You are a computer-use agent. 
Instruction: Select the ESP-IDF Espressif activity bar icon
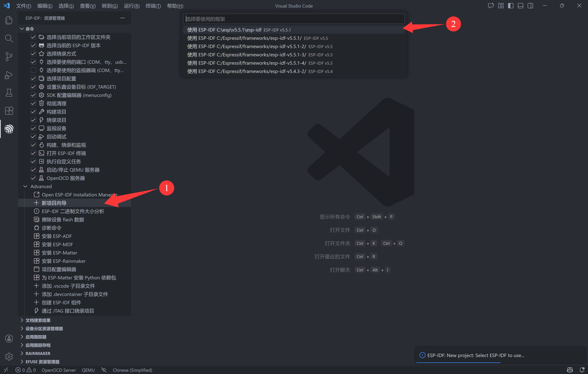(x=9, y=129)
